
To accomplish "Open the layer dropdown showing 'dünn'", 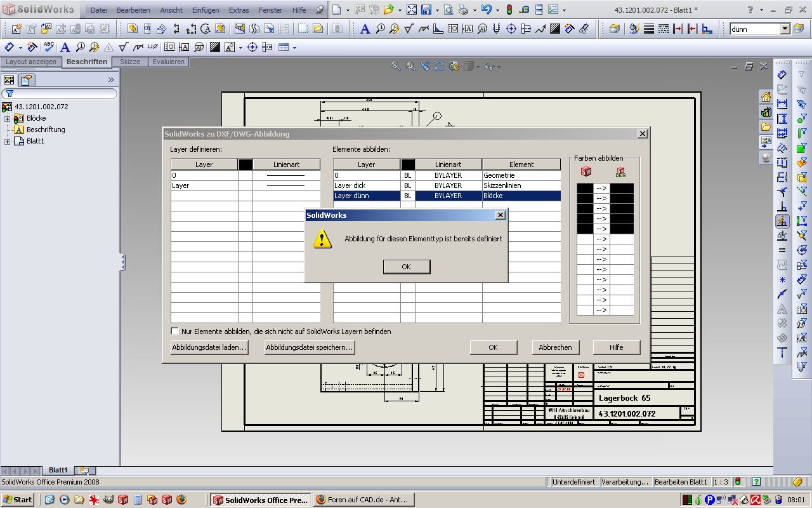I will (785, 29).
